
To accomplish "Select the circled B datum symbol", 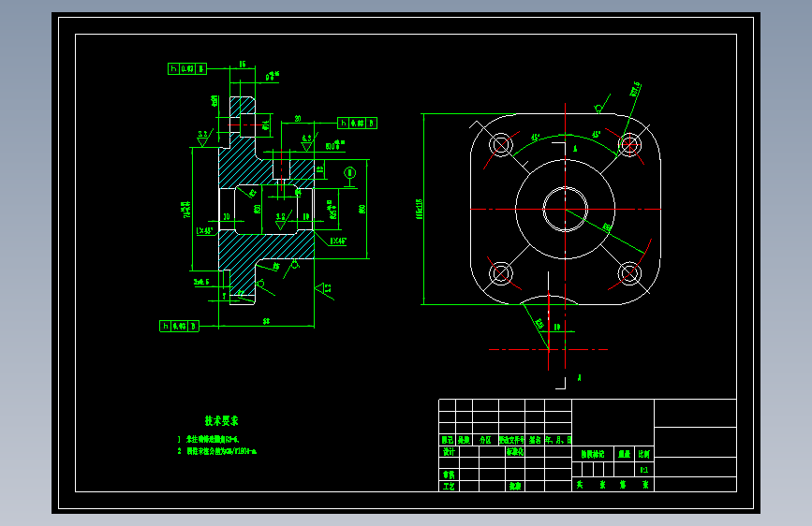I will [350, 172].
